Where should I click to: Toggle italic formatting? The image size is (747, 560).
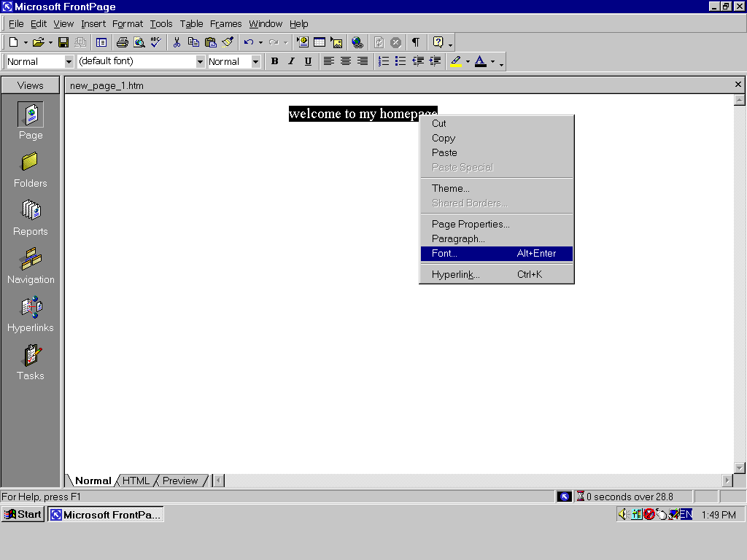pyautogui.click(x=291, y=61)
